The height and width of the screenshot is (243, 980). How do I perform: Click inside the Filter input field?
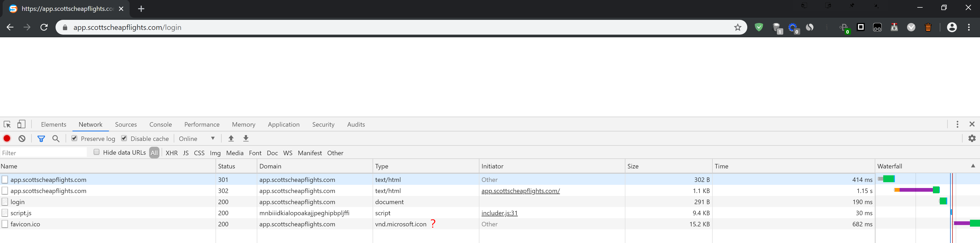(42, 153)
